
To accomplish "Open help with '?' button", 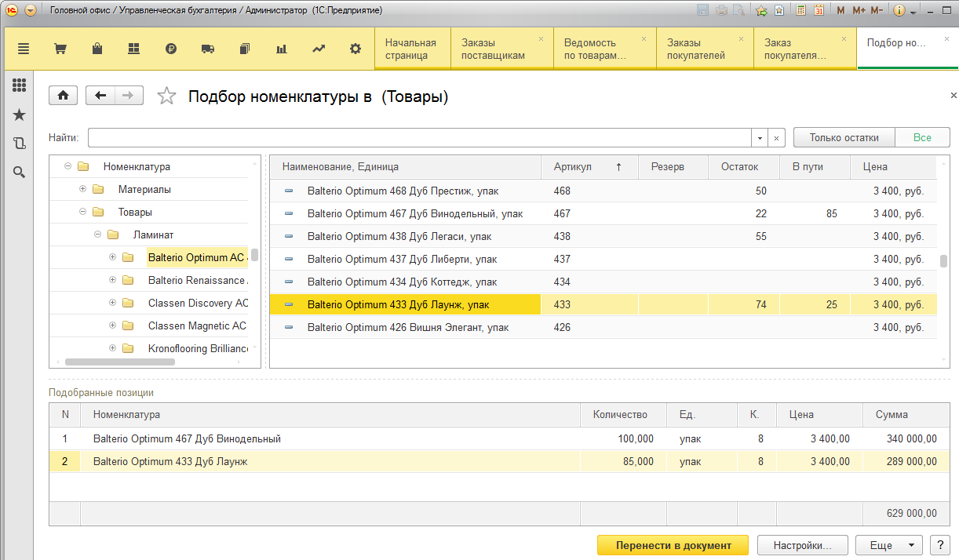I will [x=939, y=545].
